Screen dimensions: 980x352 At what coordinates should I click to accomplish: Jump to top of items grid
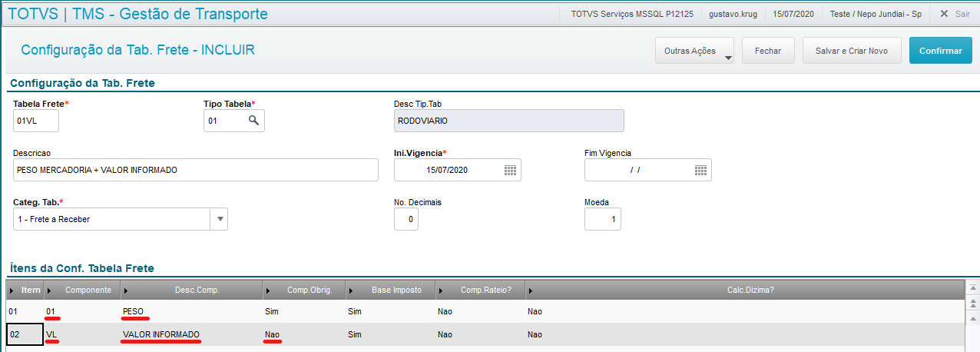point(973,287)
